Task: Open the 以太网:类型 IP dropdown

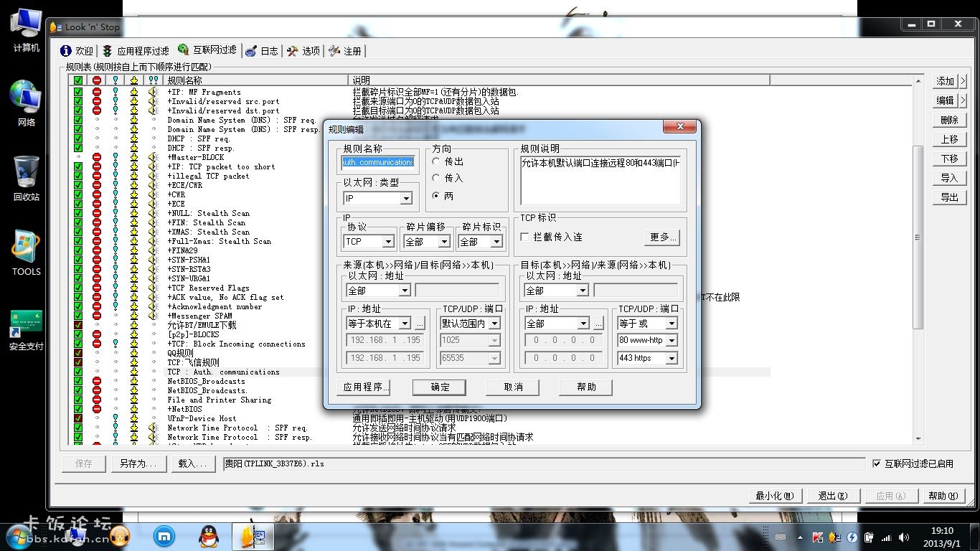Action: coord(406,198)
